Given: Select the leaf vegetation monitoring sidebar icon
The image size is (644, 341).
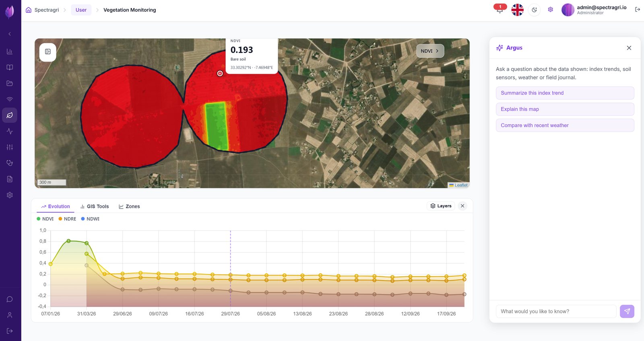Looking at the screenshot, I should click(10, 115).
